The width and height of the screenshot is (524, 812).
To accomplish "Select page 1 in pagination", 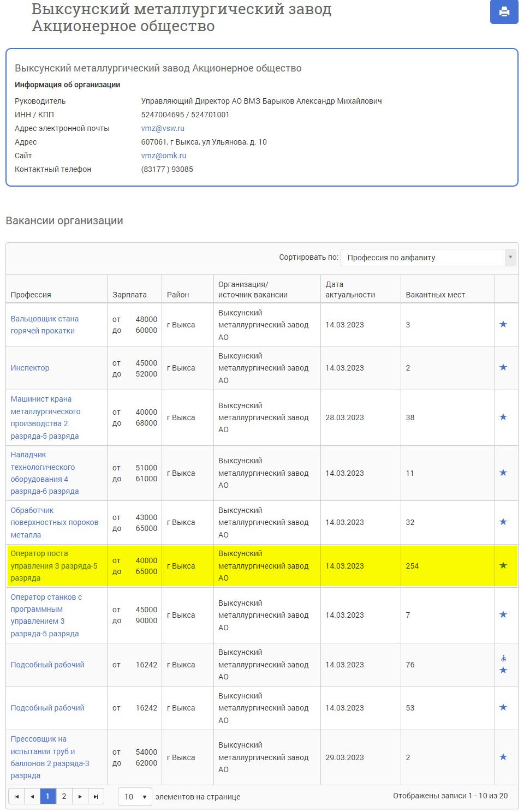I will 48,797.
